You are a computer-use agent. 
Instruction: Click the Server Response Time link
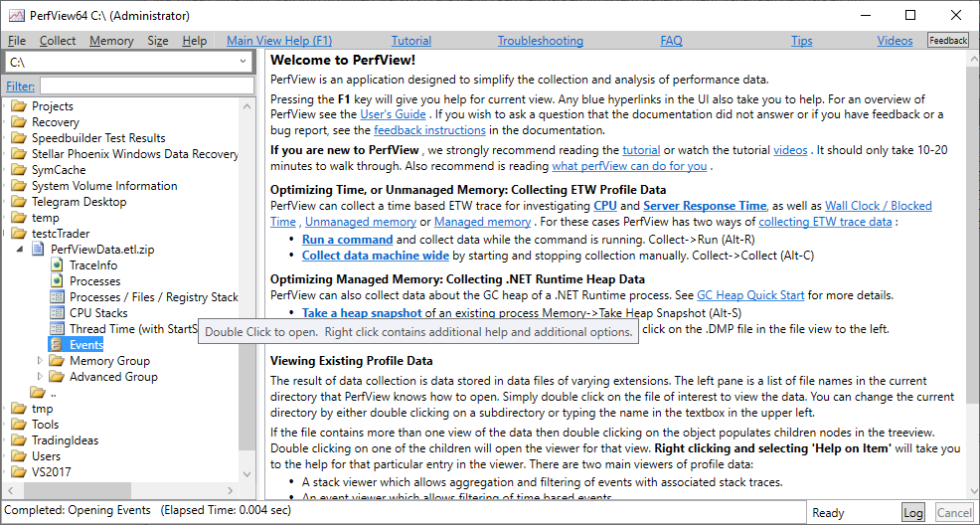(705, 206)
